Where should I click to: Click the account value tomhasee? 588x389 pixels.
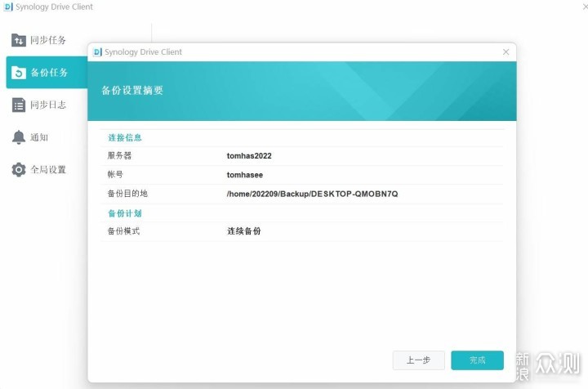pos(245,175)
